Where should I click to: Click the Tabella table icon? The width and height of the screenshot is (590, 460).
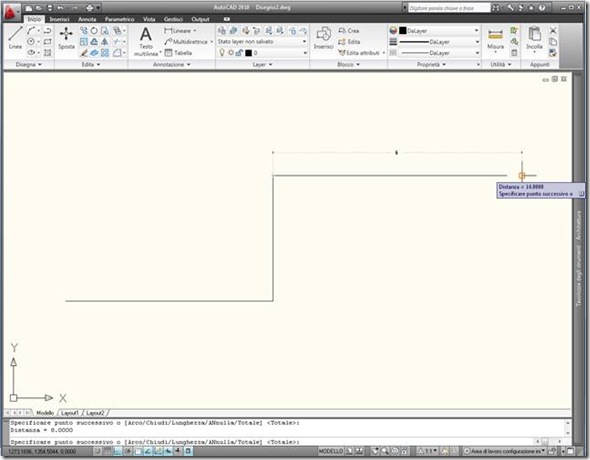pos(169,53)
